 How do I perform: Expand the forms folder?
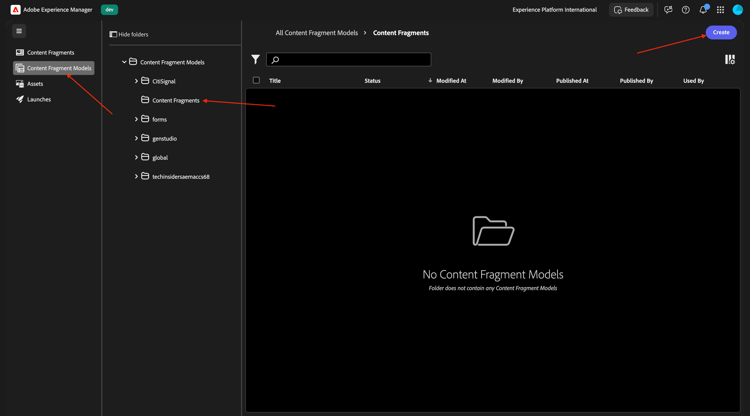(x=136, y=119)
